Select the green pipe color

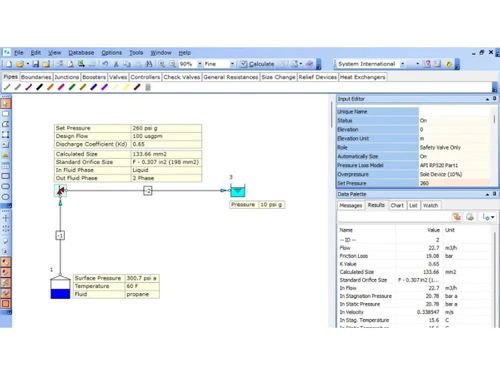click(72, 87)
